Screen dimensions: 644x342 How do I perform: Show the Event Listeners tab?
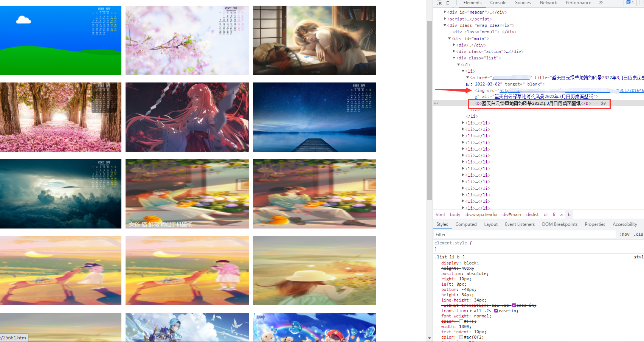click(x=520, y=224)
